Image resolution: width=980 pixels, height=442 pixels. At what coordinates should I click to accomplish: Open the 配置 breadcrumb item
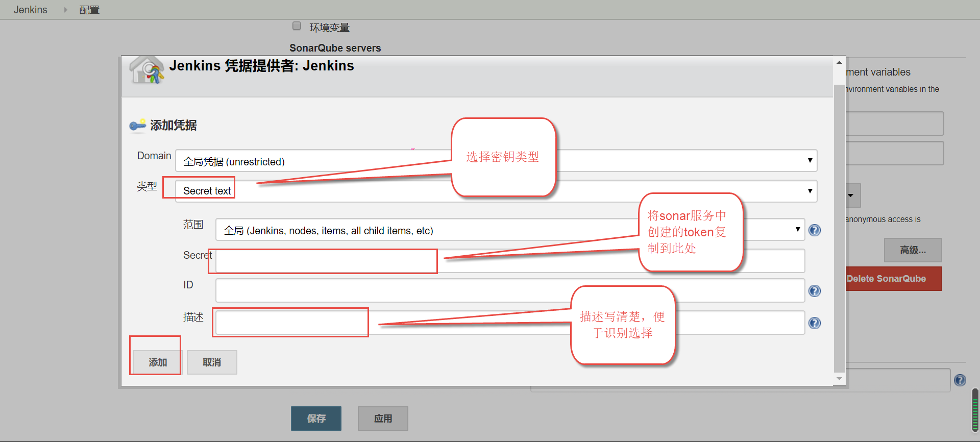point(89,10)
